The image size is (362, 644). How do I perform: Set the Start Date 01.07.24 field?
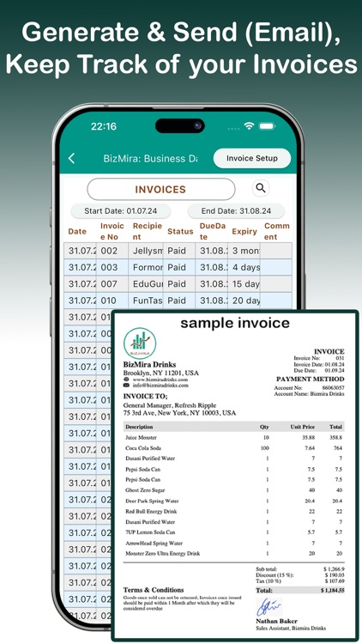(121, 211)
